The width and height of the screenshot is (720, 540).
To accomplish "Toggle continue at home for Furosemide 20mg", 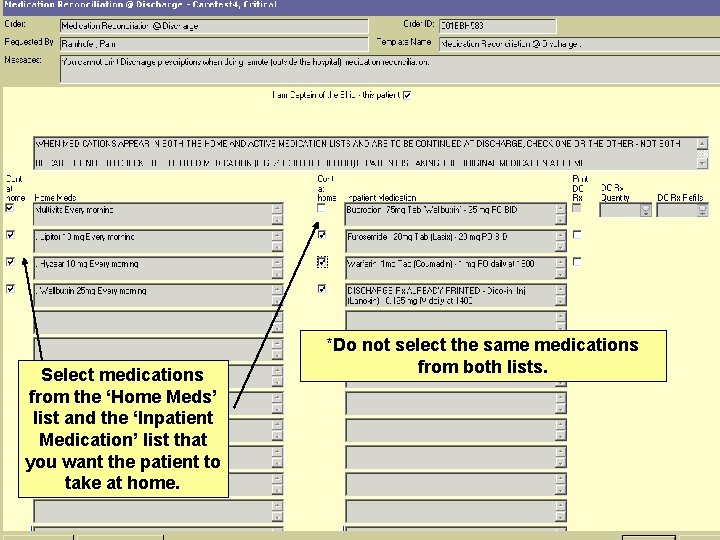I will [x=322, y=235].
